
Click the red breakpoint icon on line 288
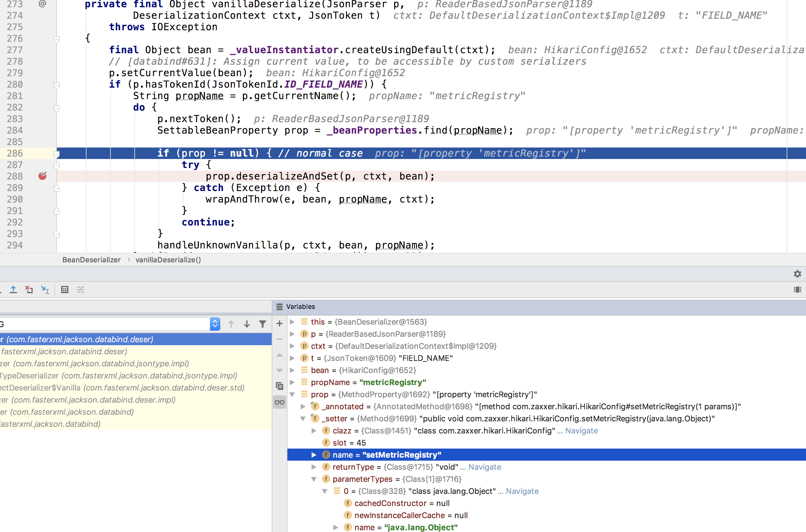[x=43, y=176]
